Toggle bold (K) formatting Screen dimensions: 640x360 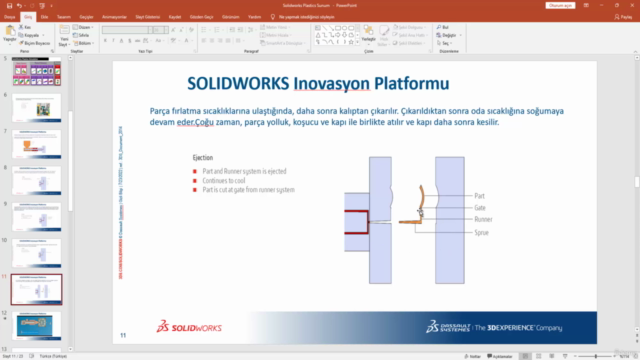coord(105,40)
